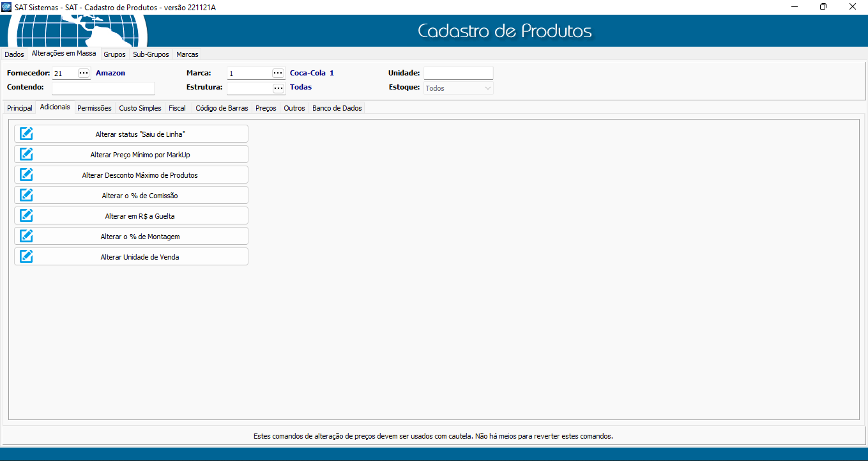Click Alterar o % de Comissão button text
This screenshot has height=461, width=868.
coord(140,196)
